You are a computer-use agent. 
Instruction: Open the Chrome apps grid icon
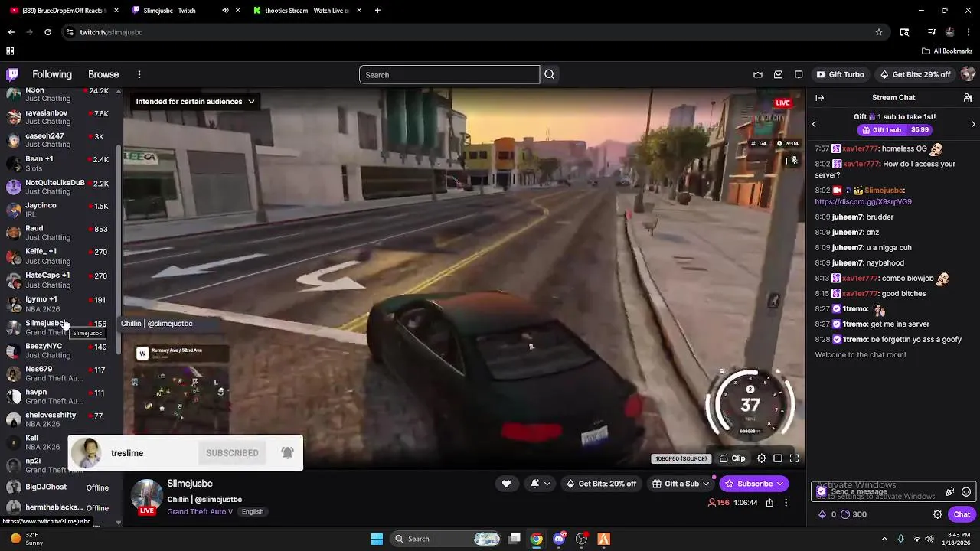tap(10, 51)
